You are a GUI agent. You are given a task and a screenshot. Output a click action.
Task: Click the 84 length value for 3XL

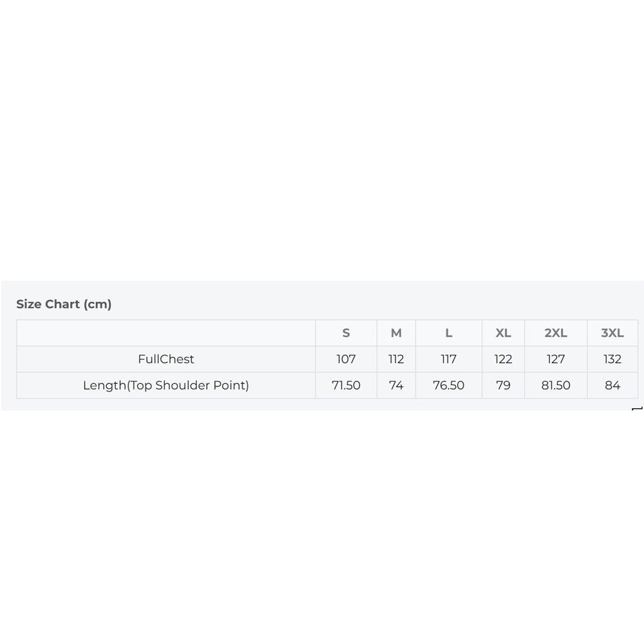(612, 385)
